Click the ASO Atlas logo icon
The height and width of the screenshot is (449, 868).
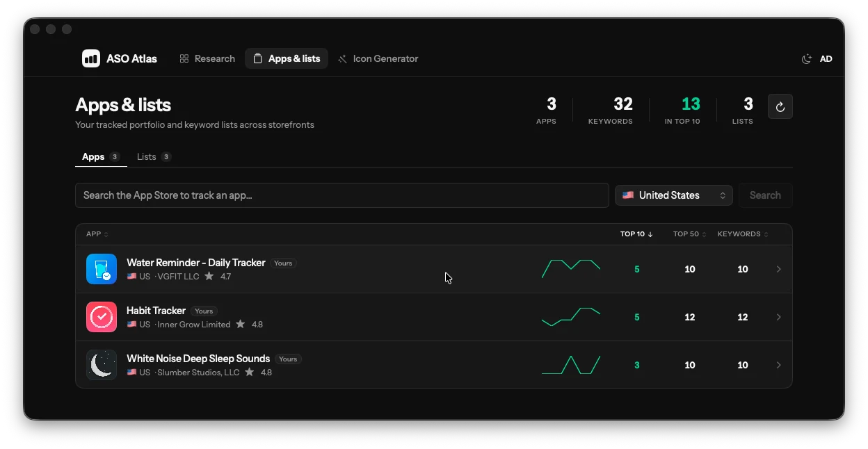(91, 58)
